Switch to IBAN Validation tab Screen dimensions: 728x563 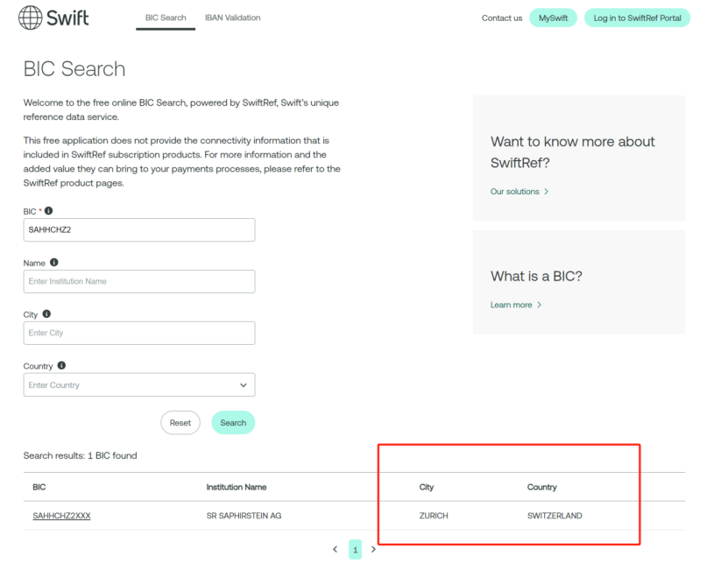point(233,18)
